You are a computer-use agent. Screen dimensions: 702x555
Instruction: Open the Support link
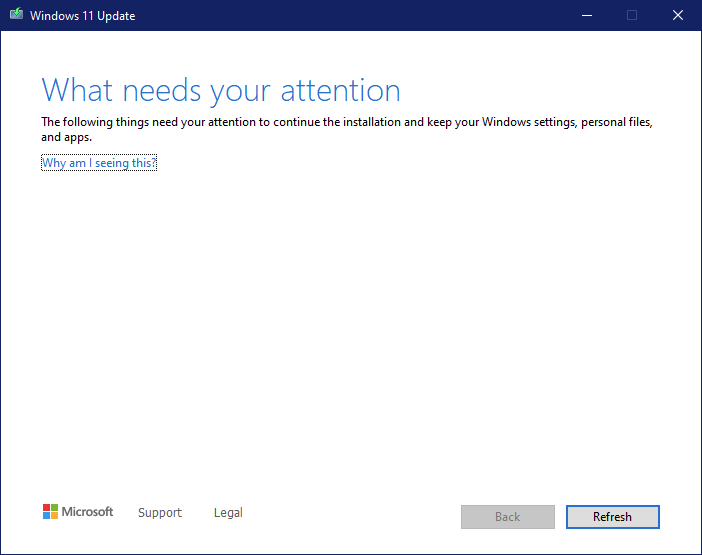160,512
